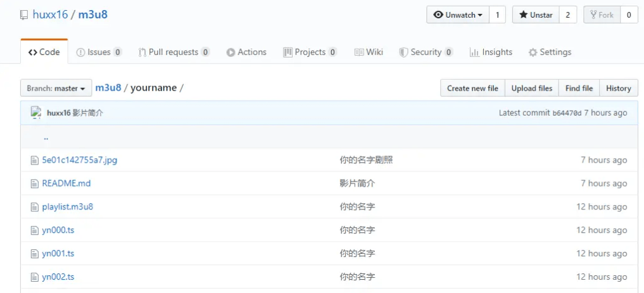Screen dimensions: 644x293
Task: Open yn000.ts's commit message 你的名字
Action: point(357,230)
